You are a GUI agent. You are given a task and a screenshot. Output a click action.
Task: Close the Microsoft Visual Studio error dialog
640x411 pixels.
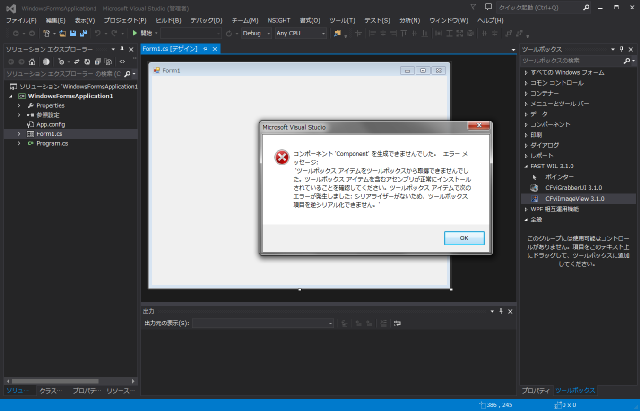pyautogui.click(x=479, y=125)
